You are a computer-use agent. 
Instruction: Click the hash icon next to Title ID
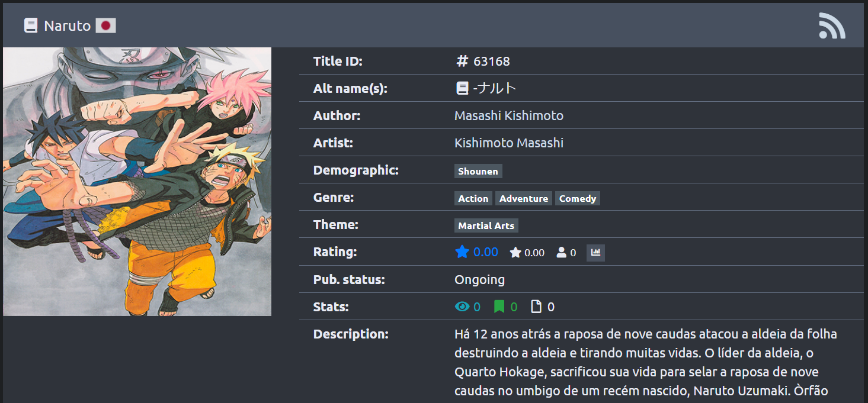[x=462, y=61]
